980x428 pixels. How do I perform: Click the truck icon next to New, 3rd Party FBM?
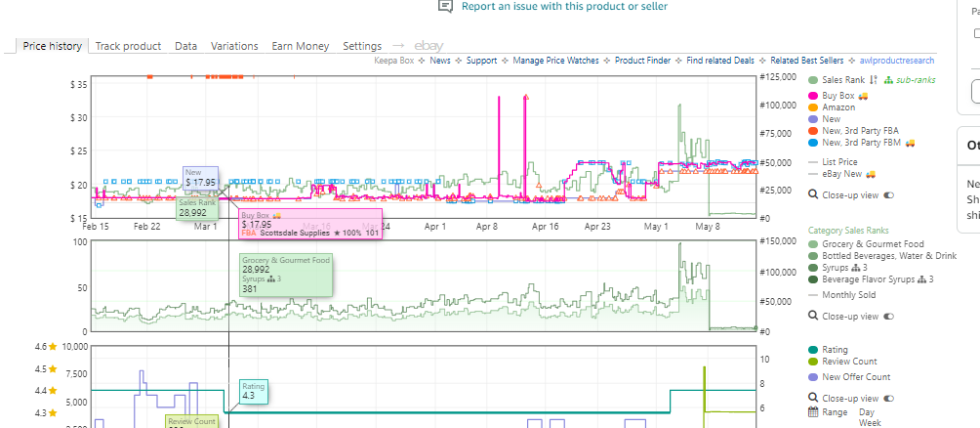(910, 143)
